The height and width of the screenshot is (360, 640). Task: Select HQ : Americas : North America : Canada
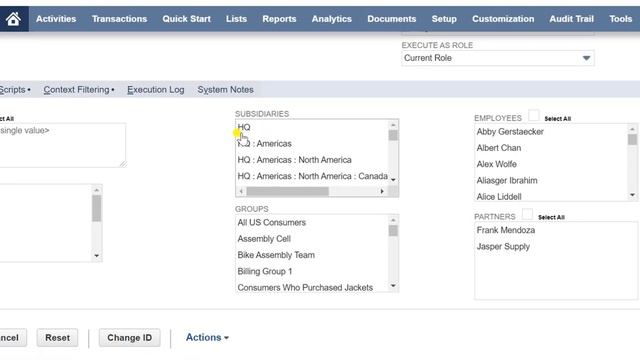[x=312, y=176]
